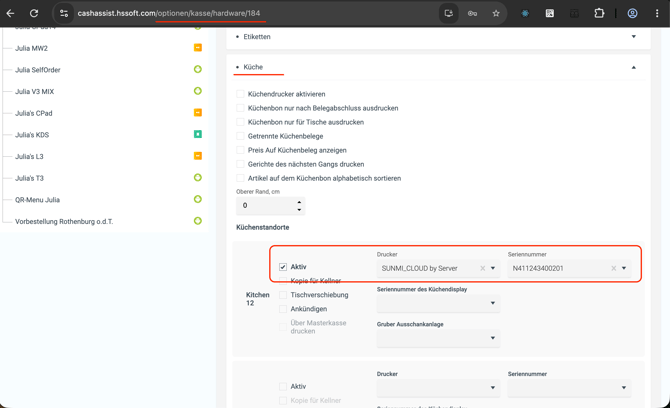The height and width of the screenshot is (408, 670).
Task: Select Julia V3 MIX in the list
Action: coord(35,91)
